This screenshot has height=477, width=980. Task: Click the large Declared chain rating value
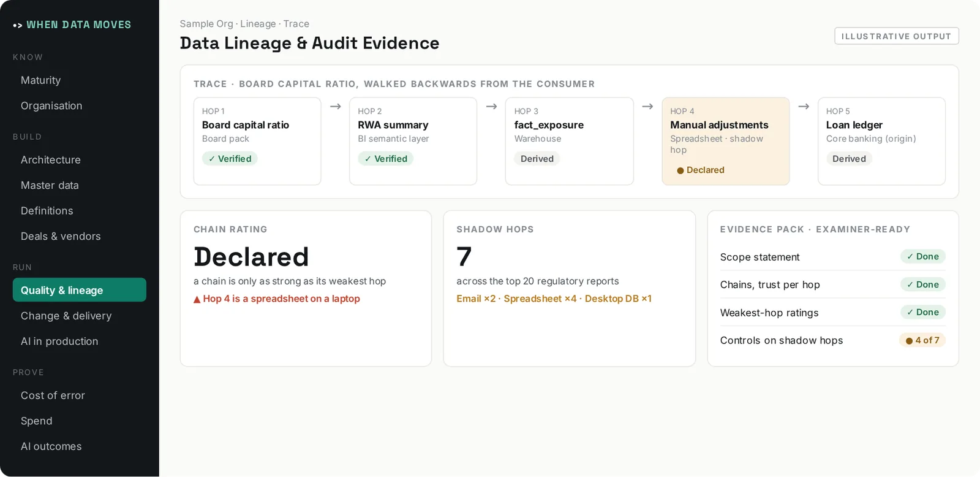point(251,257)
